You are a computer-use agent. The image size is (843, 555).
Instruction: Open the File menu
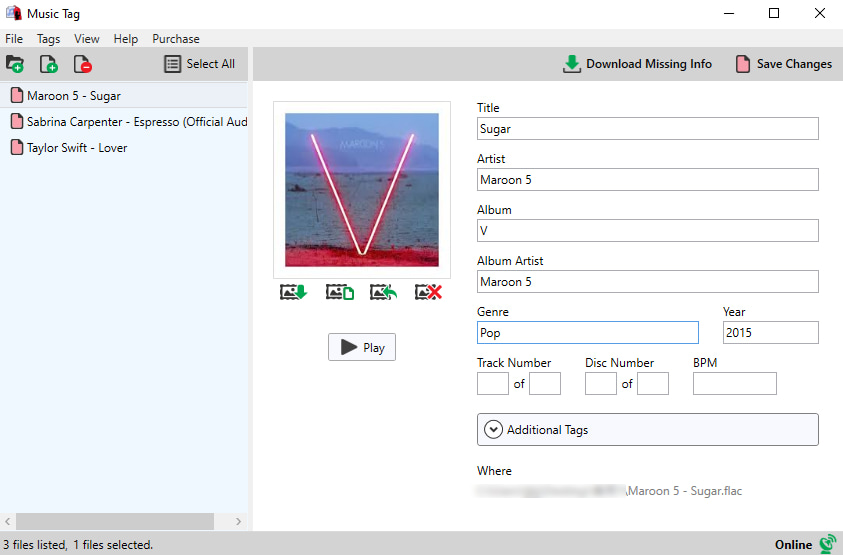pyautogui.click(x=14, y=39)
